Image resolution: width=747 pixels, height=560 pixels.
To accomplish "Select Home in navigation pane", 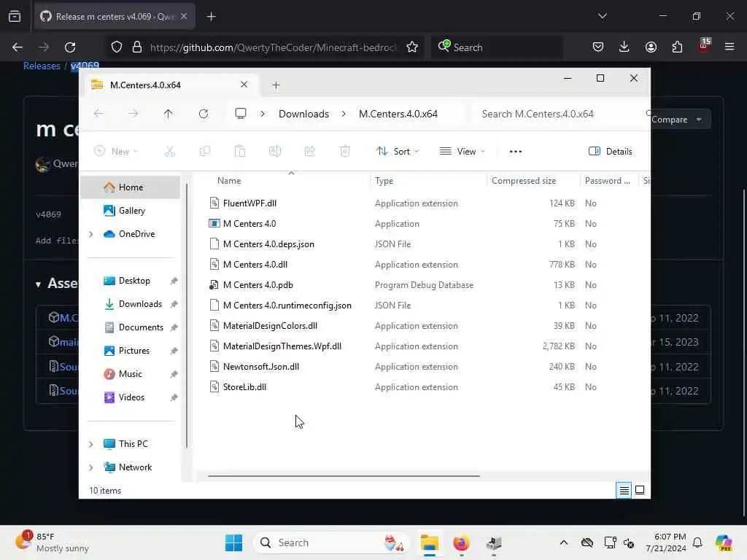I will pyautogui.click(x=131, y=187).
